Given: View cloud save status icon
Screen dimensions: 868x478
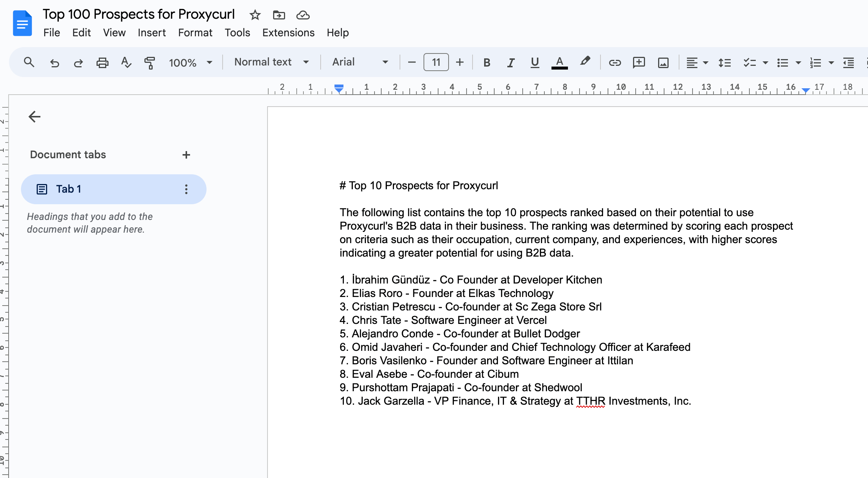Looking at the screenshot, I should pyautogui.click(x=303, y=15).
